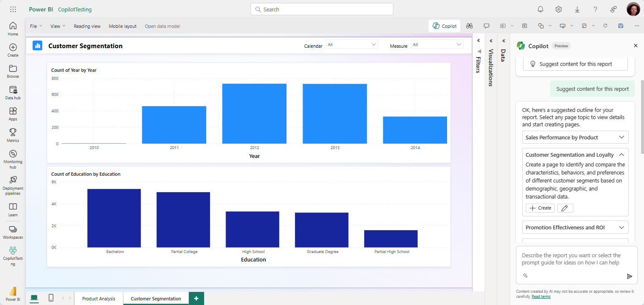
Task: Switch to desktop layout view icon
Action: pos(34,298)
